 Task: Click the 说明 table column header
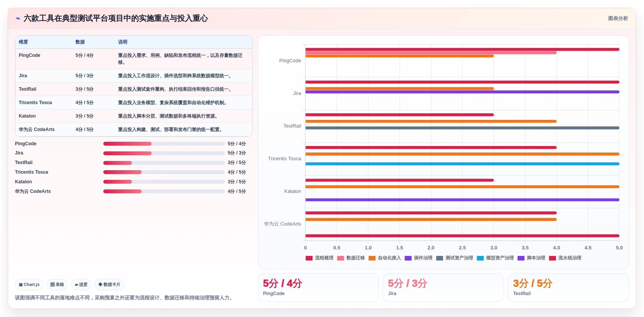click(x=123, y=42)
